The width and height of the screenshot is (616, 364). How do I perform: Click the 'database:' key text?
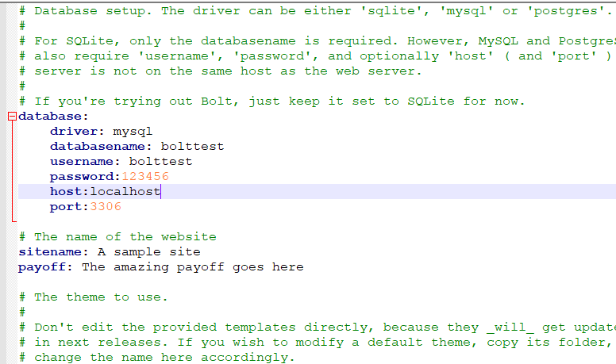click(53, 117)
